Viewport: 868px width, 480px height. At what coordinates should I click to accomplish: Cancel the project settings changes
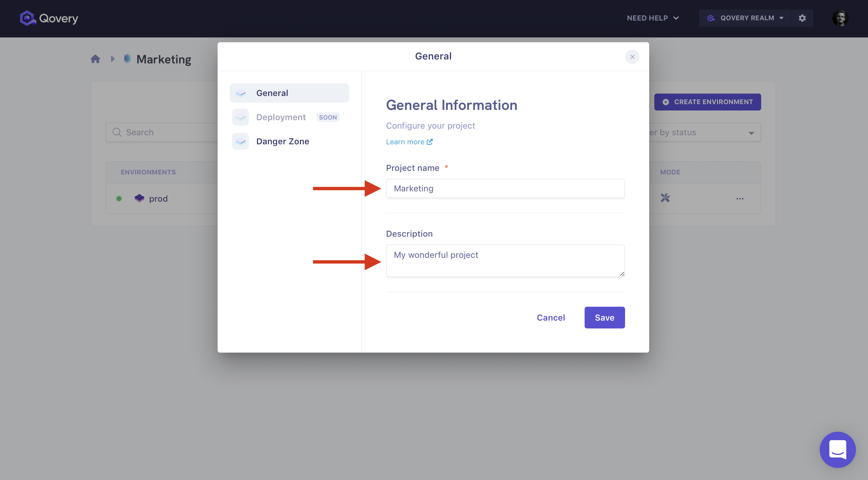(550, 318)
